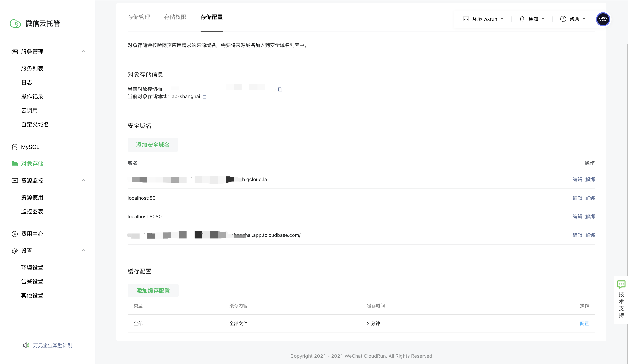The image size is (628, 364).
Task: Click the help question mark icon
Action: 563,19
